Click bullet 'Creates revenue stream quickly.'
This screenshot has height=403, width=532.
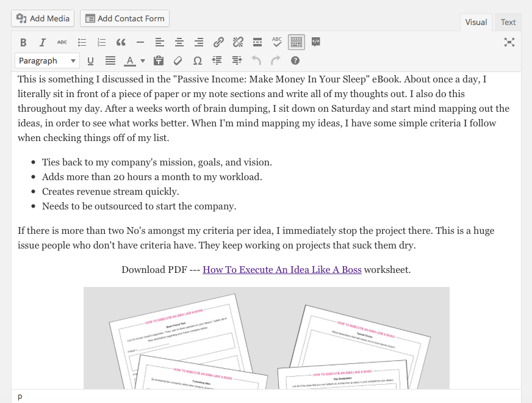[x=110, y=192]
